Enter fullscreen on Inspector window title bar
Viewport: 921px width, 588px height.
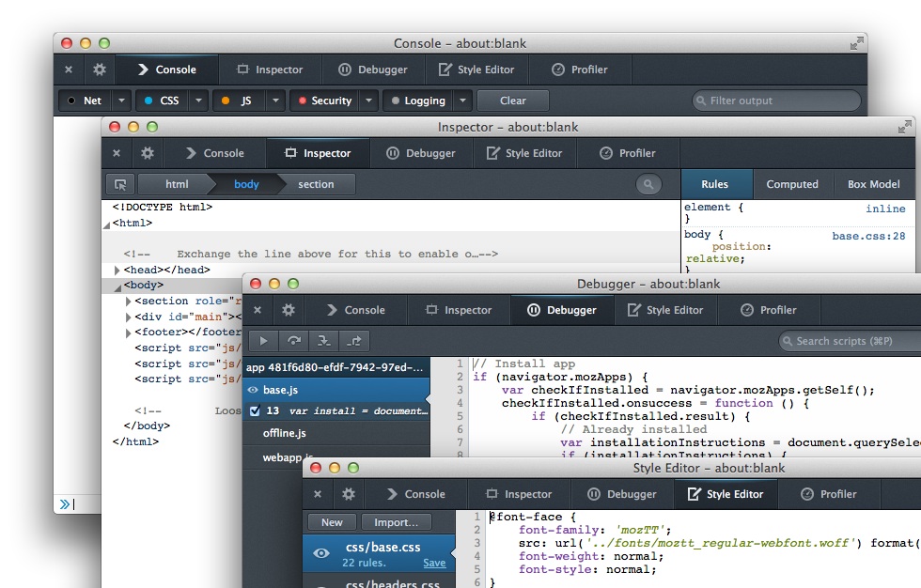coord(904,127)
